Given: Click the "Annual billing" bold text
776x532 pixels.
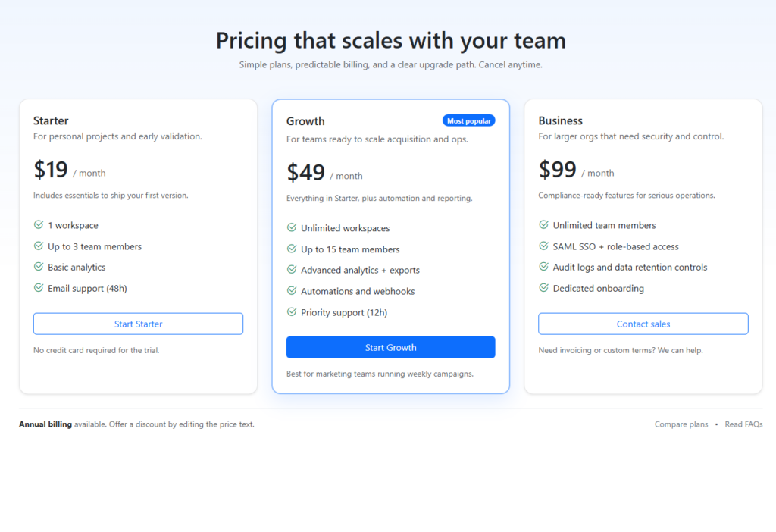Looking at the screenshot, I should pyautogui.click(x=45, y=424).
